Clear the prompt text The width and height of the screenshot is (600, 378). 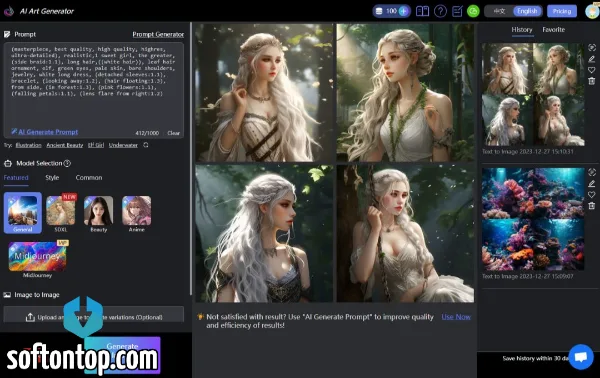tap(173, 133)
